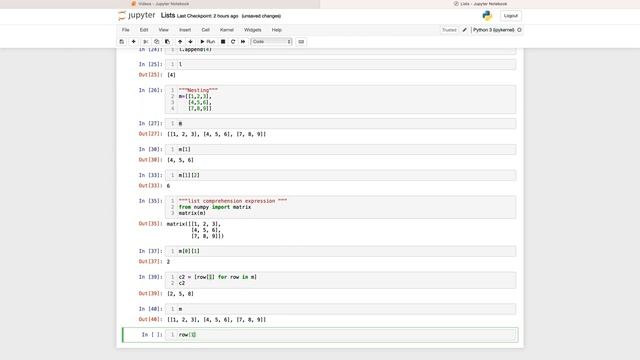The width and height of the screenshot is (640, 360).
Task: Cut selected cells with scissors icon
Action: click(146, 42)
